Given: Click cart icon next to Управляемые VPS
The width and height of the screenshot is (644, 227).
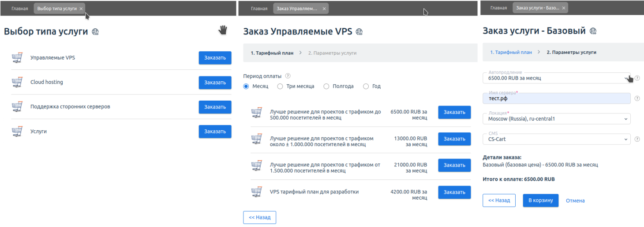Looking at the screenshot, I should (17, 58).
